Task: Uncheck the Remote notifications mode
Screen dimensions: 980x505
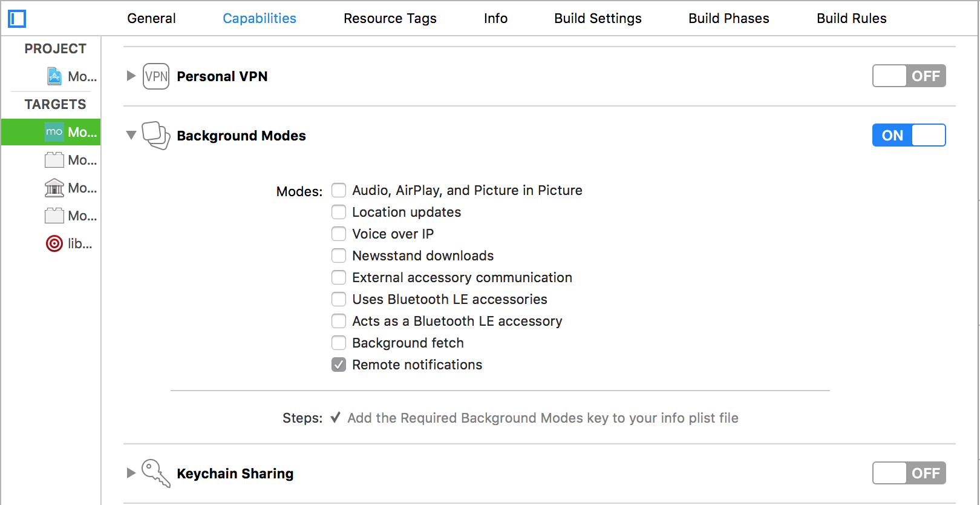Action: (339, 365)
